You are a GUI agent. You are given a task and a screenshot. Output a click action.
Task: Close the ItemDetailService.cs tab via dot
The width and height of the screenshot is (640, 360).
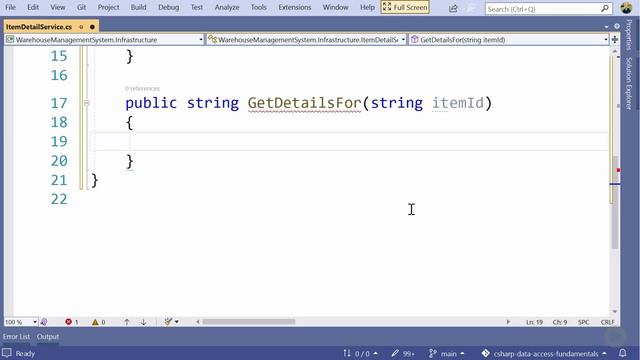tap(92, 27)
